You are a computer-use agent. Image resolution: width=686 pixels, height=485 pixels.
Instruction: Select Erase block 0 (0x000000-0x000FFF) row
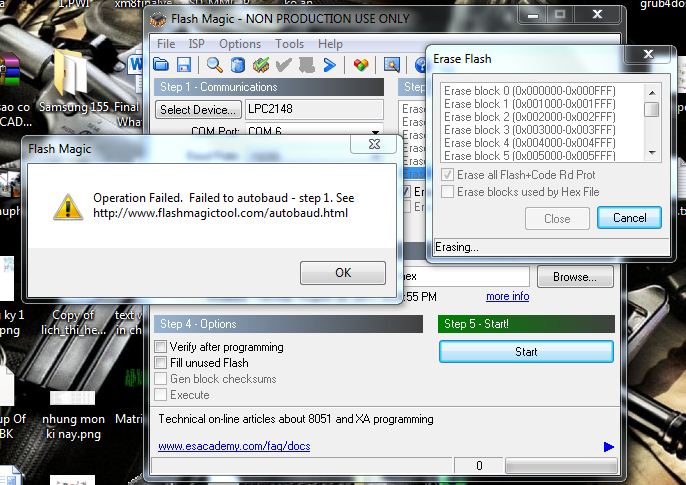(x=529, y=91)
